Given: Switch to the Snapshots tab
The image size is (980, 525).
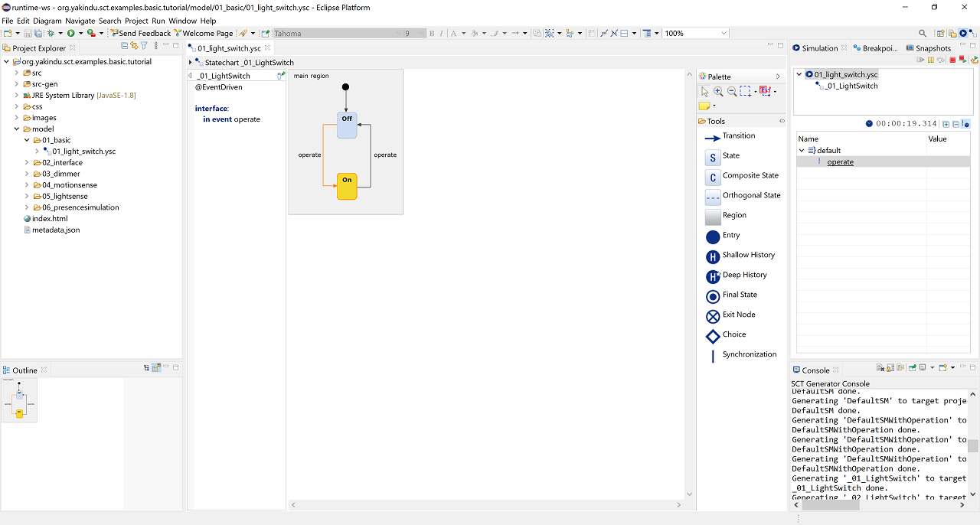Looking at the screenshot, I should click(927, 48).
